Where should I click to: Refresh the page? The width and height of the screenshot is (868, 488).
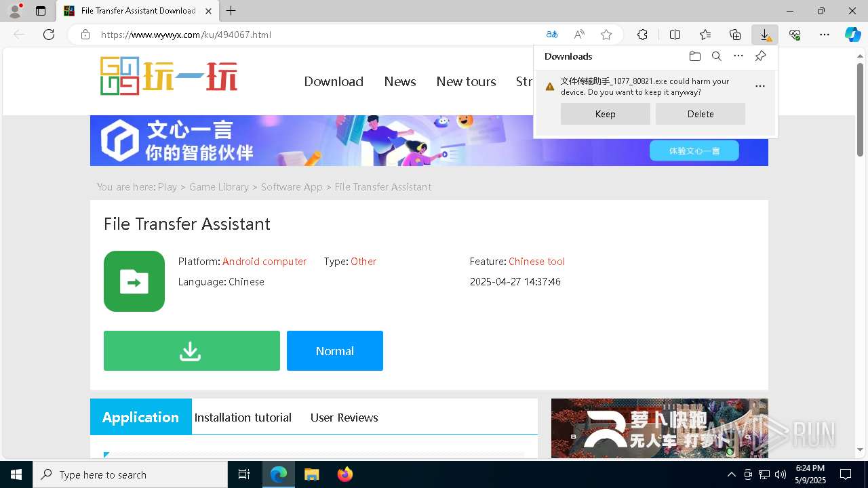(49, 35)
